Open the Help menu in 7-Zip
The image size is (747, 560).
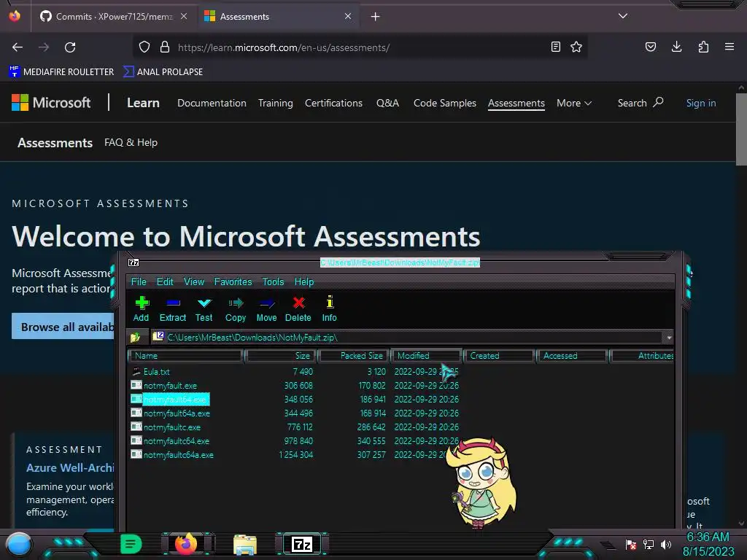(x=304, y=281)
